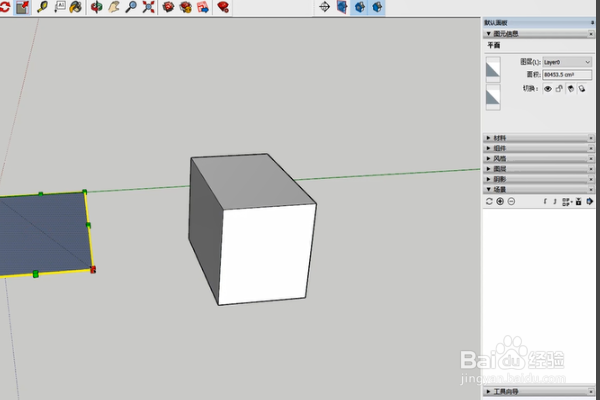The width and height of the screenshot is (600, 400).
Task: Activate the Orbit tool
Action: coord(96,7)
